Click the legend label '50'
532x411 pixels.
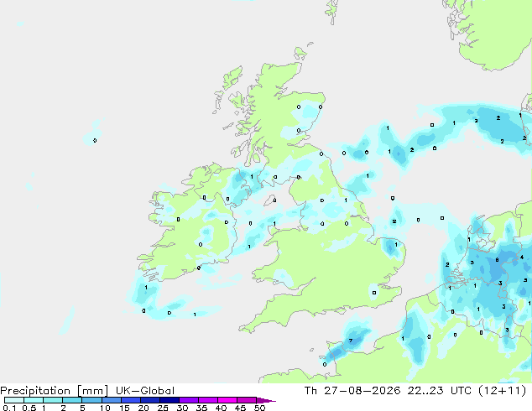pyautogui.click(x=259, y=408)
